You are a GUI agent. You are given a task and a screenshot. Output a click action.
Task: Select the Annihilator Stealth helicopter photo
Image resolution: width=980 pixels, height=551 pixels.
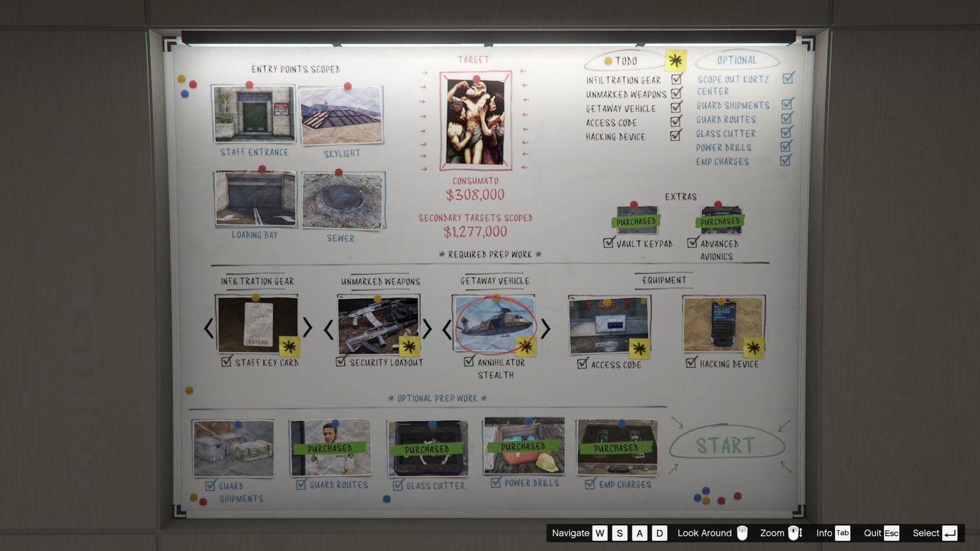[x=494, y=324]
